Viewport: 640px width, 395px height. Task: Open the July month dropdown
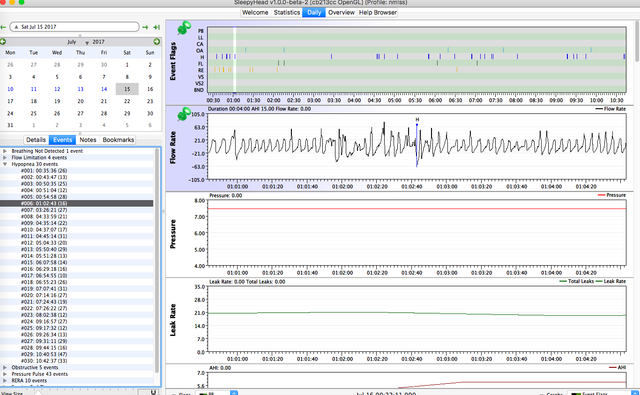[x=77, y=42]
